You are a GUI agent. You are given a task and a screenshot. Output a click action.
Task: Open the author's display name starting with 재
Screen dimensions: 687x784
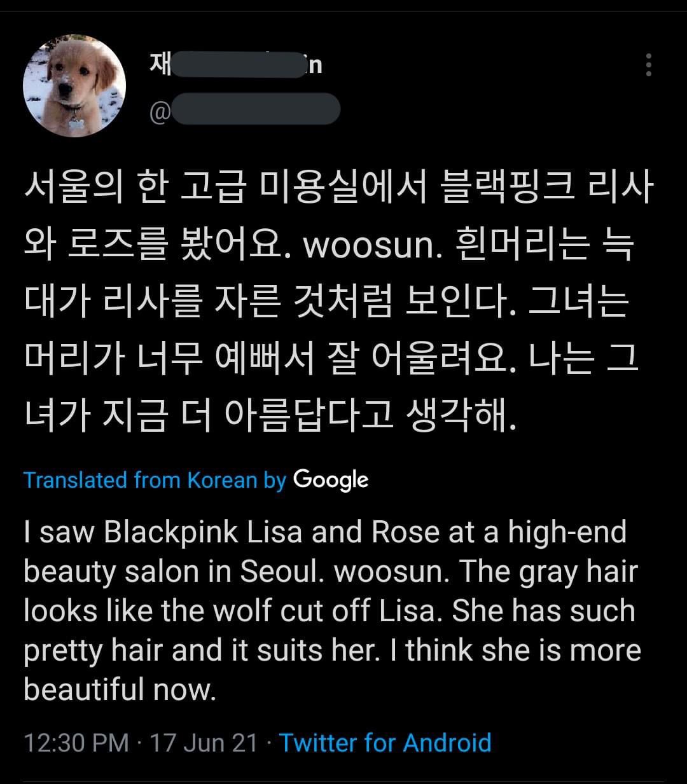[x=235, y=64]
